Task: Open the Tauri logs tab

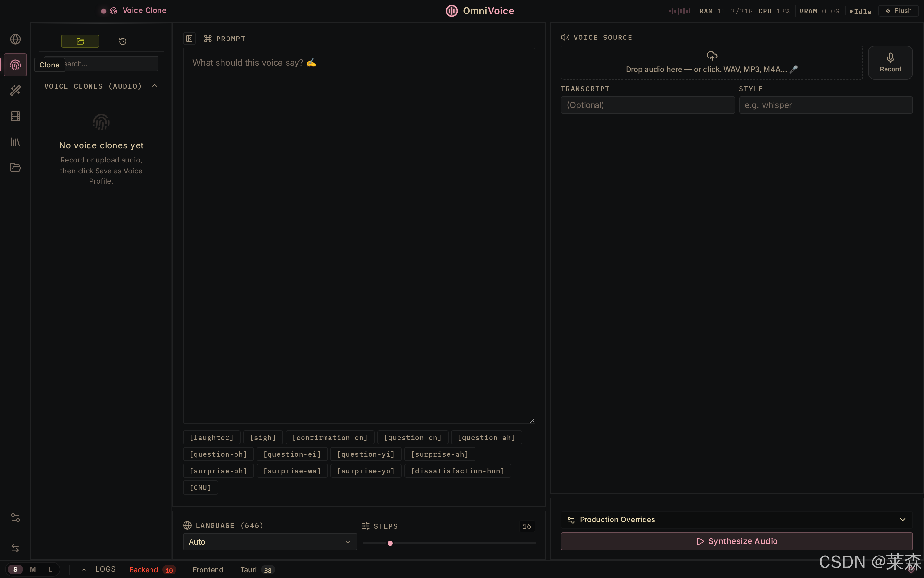Action: point(257,570)
